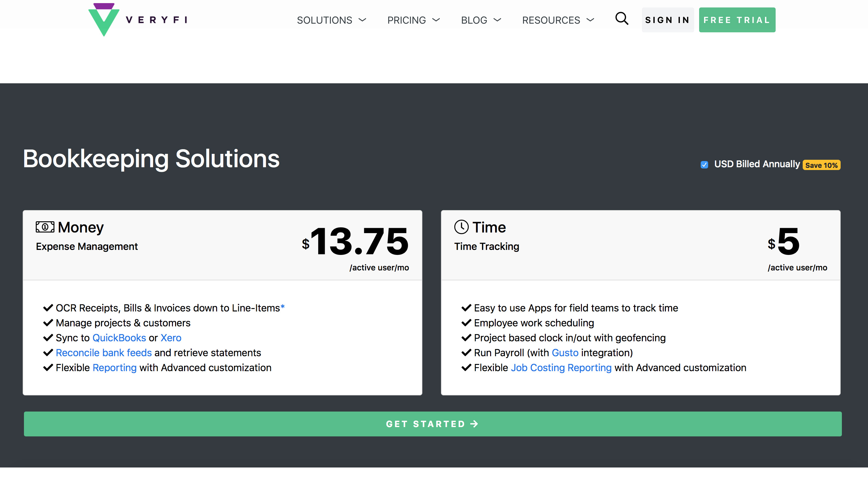
Task: Open the search magnifier icon
Action: click(x=622, y=19)
